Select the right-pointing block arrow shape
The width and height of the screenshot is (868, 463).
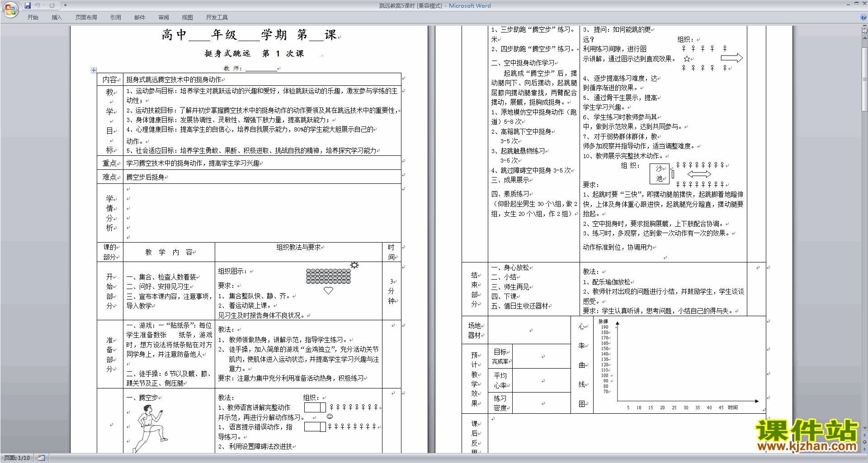(731, 58)
